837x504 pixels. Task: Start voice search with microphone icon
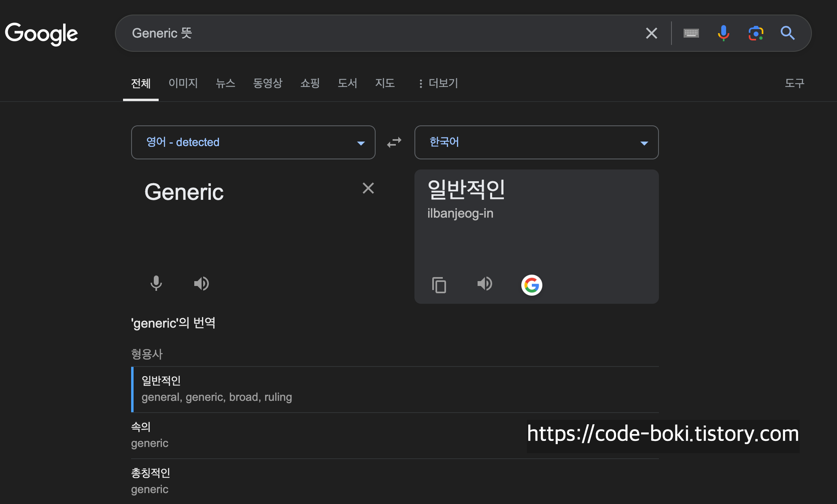(723, 33)
